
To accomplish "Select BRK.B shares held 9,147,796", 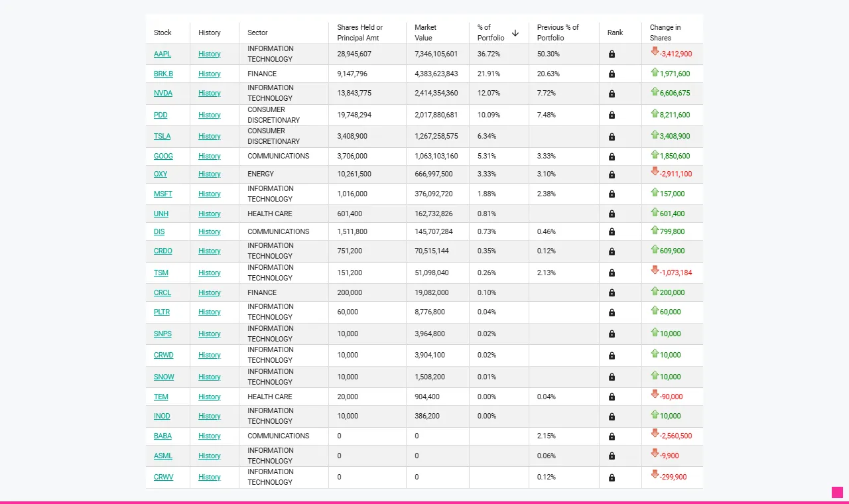I will point(352,74).
